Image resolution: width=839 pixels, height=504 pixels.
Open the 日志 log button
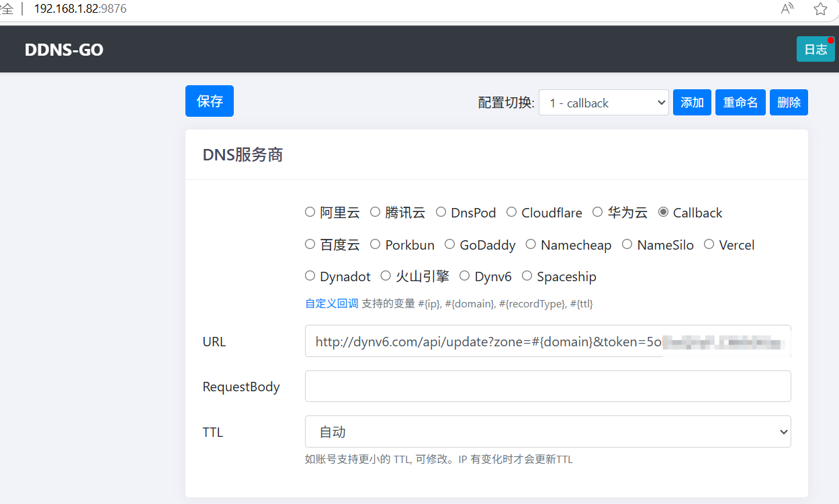click(815, 50)
